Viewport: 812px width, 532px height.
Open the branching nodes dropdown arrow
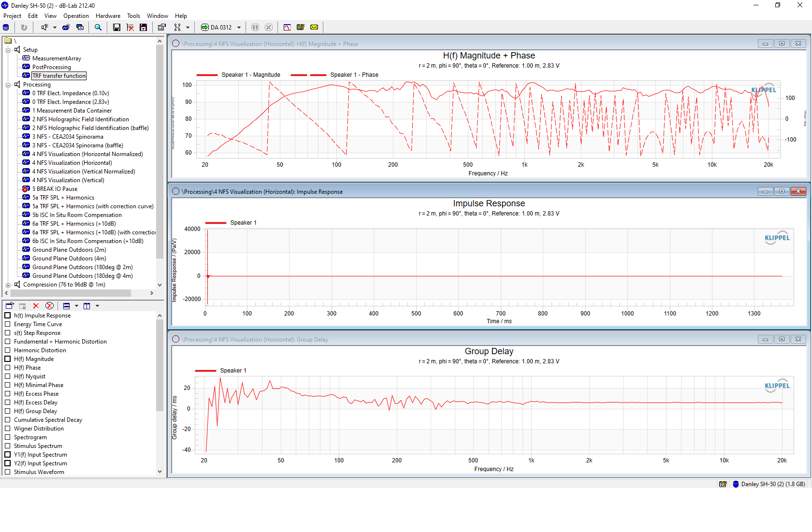pos(188,28)
